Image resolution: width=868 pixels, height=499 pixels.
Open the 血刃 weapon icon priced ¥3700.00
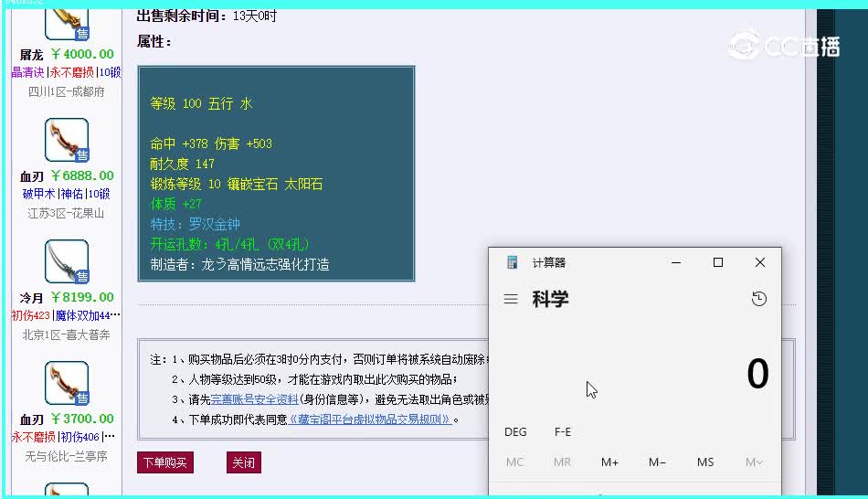coord(67,383)
